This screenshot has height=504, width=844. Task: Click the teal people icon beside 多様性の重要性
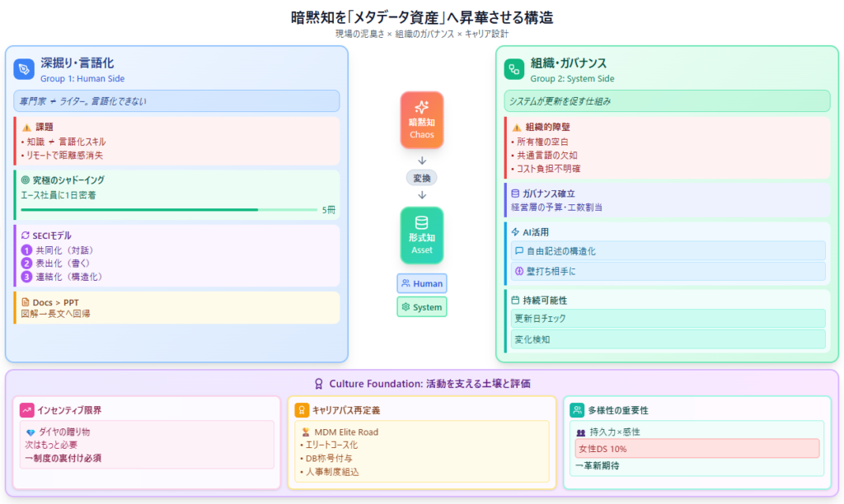[x=577, y=409]
